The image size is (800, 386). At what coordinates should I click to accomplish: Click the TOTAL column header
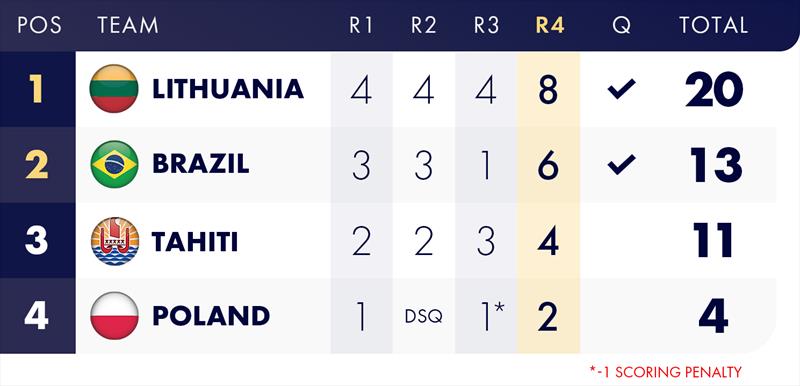pyautogui.click(x=713, y=25)
